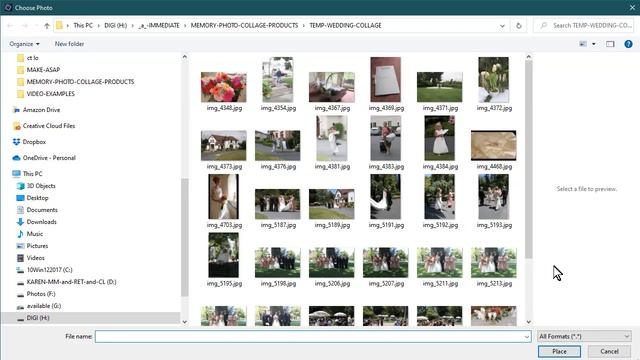The width and height of the screenshot is (640, 360).
Task: Select DIGI (H:) in the breadcrumb path
Action: tap(116, 25)
